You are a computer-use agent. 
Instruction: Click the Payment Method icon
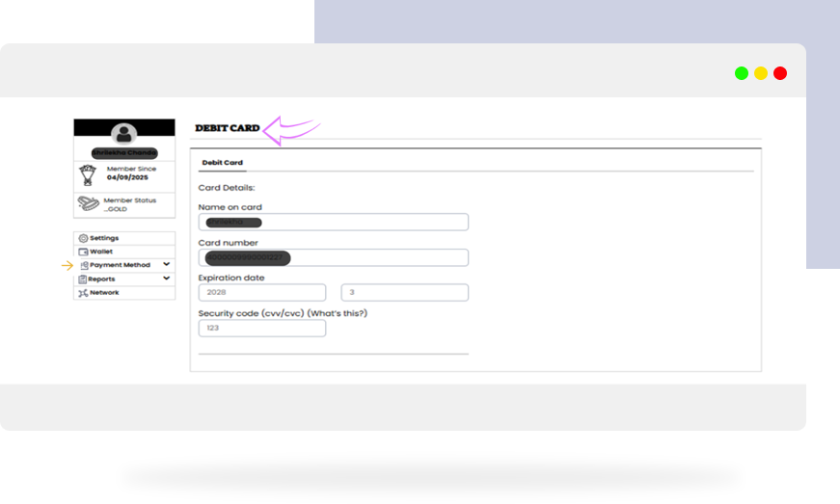coord(84,265)
